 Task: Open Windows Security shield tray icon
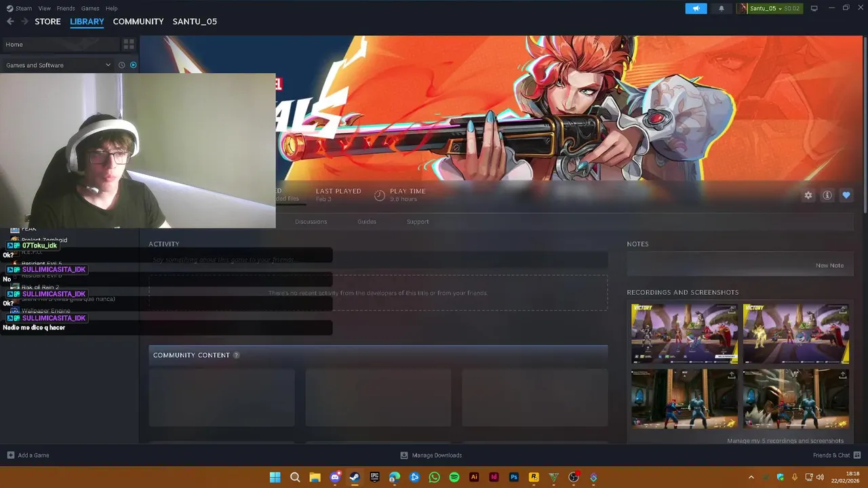click(781, 477)
